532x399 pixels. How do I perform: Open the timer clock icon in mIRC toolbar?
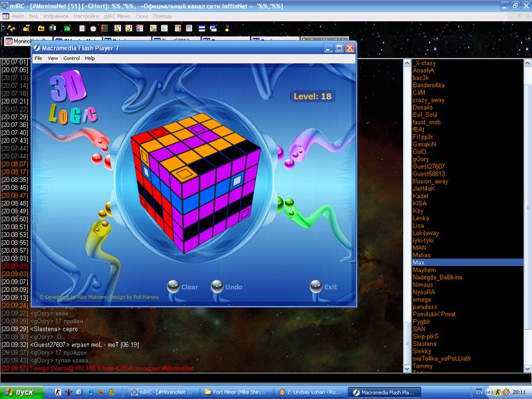[93, 29]
